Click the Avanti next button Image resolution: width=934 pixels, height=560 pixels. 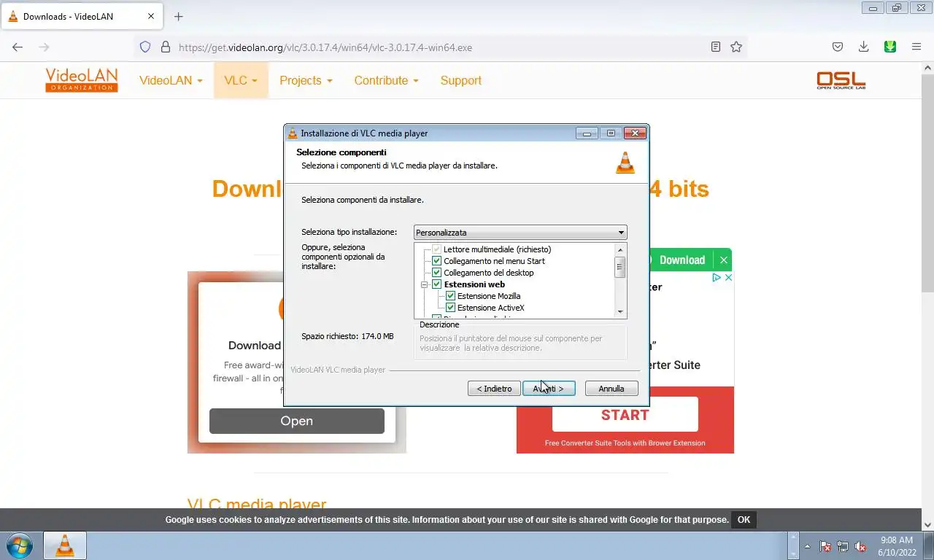[549, 389]
